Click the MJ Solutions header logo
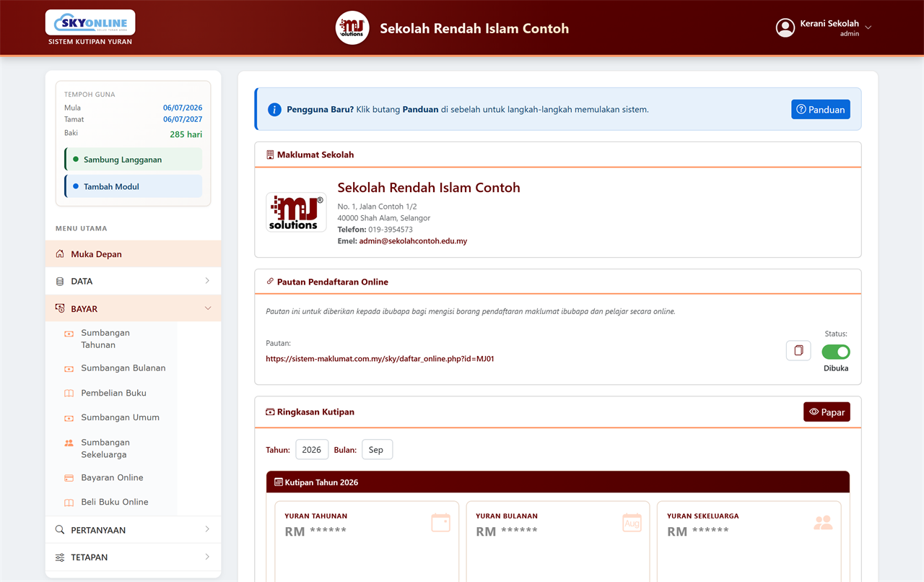Screen dimensions: 924x582 pyautogui.click(x=352, y=28)
